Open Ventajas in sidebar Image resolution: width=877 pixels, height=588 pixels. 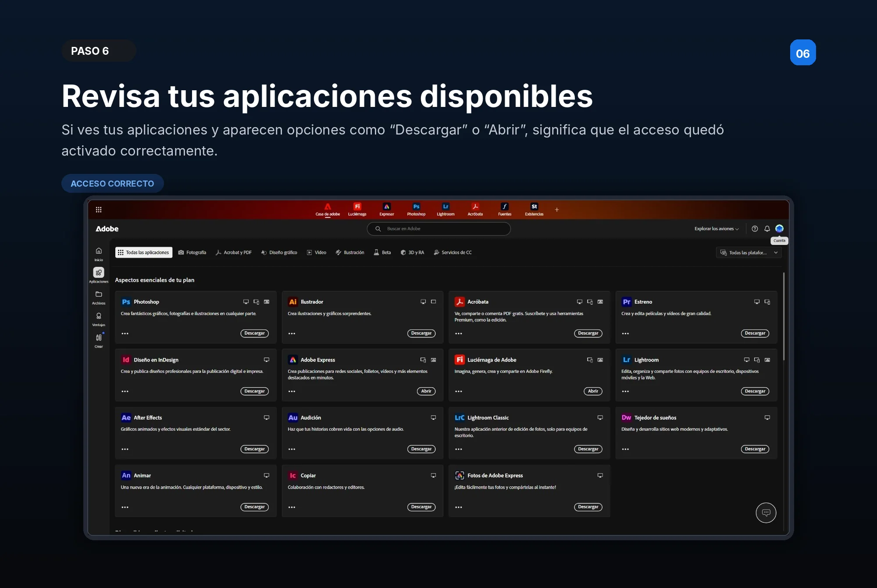(99, 319)
